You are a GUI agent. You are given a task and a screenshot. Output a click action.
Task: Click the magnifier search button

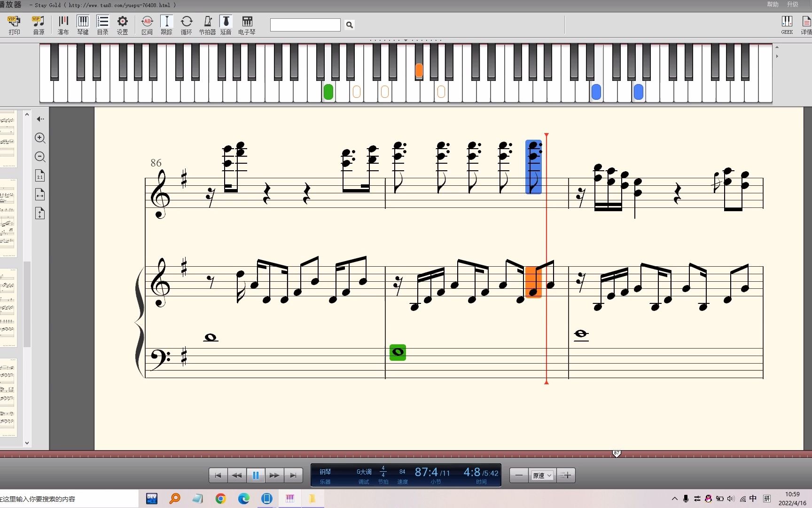[x=349, y=24]
